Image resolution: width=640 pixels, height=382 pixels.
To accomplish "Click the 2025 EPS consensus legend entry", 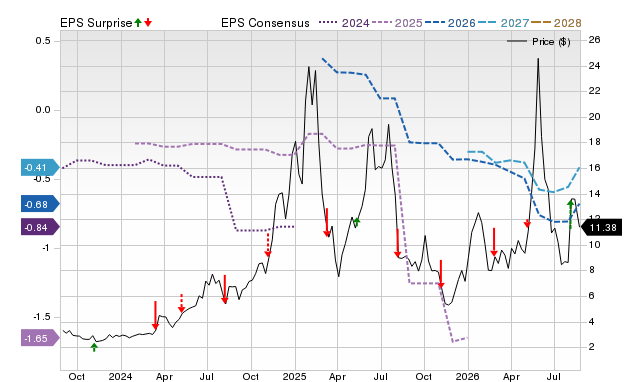I will pyautogui.click(x=397, y=23).
